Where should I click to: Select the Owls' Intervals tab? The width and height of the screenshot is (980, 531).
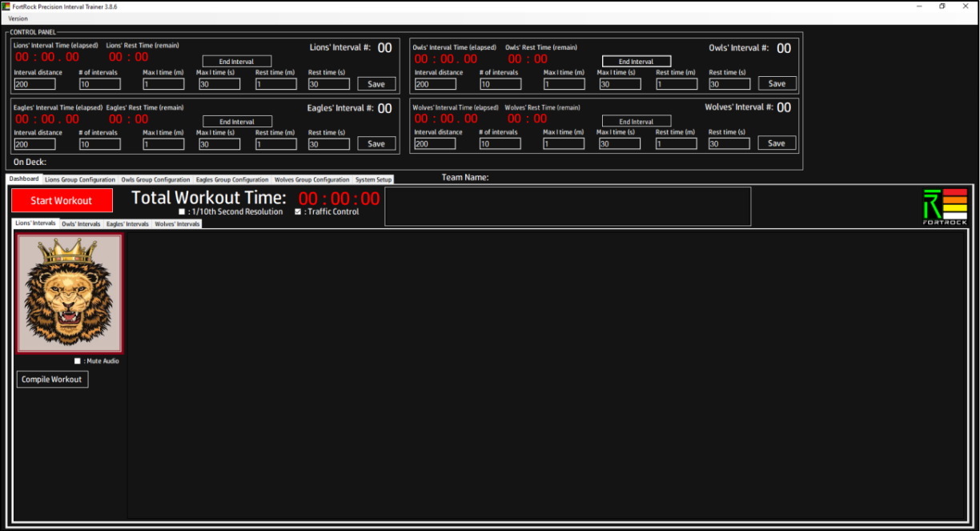click(x=81, y=224)
